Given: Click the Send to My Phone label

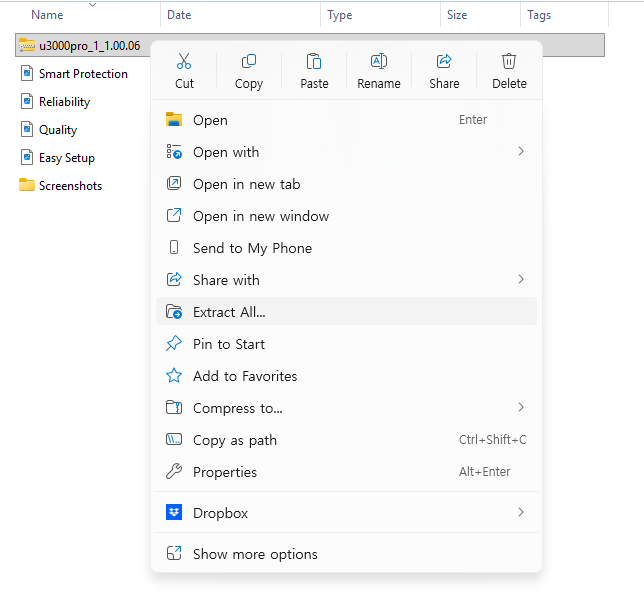Looking at the screenshot, I should coord(252,248).
